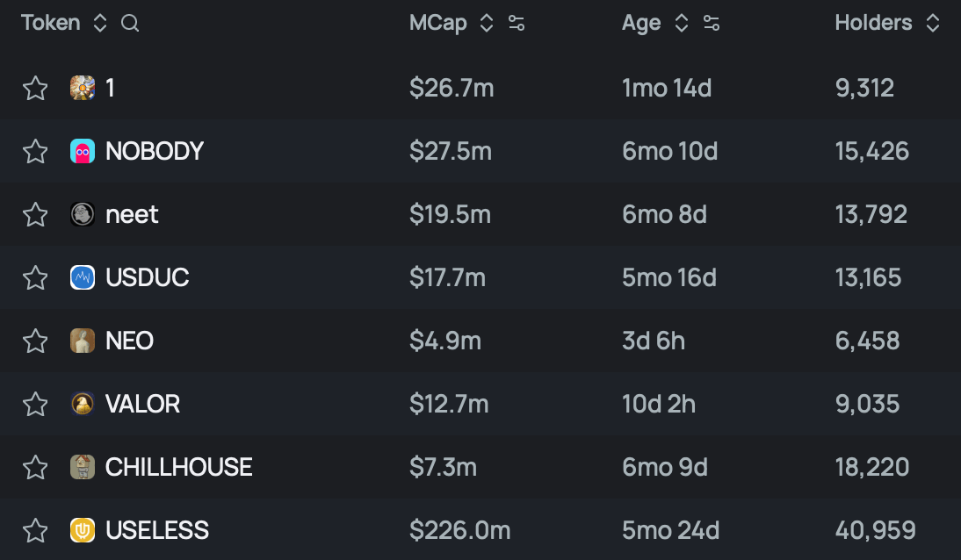
Task: Star the NEO token row
Action: pyautogui.click(x=35, y=341)
